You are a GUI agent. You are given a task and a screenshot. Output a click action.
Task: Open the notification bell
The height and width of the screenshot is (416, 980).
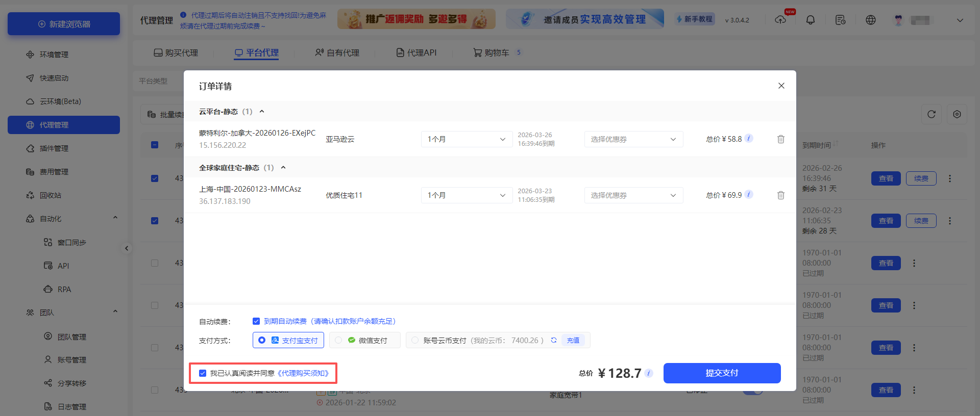[x=811, y=20]
